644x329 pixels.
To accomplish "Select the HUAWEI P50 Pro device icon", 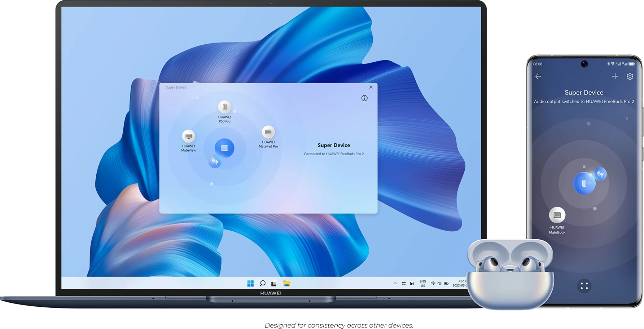I will tap(224, 107).
